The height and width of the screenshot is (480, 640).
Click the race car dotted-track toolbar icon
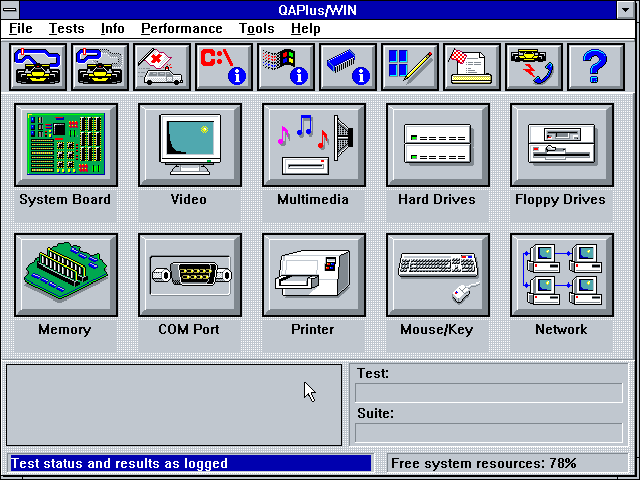click(100, 67)
